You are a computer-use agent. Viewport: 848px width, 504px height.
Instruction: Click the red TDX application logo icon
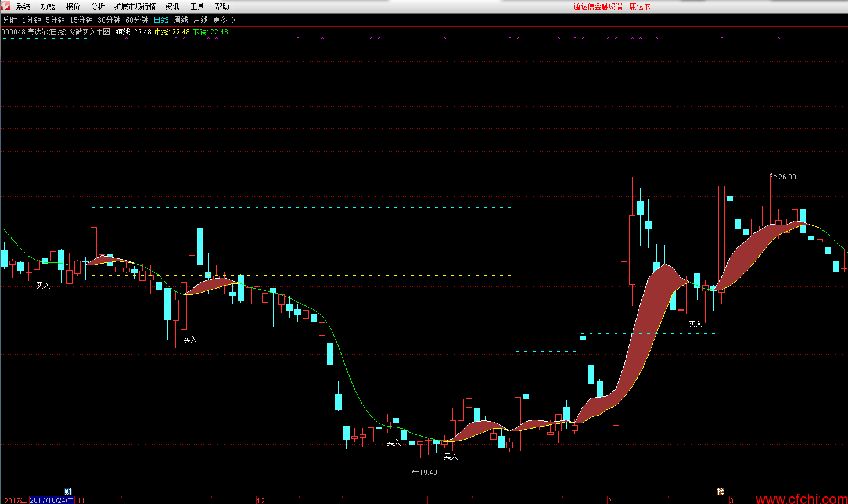[6, 6]
